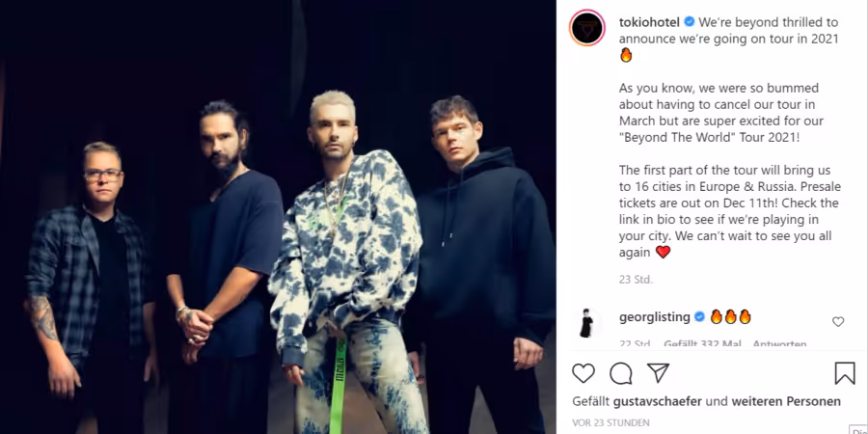The height and width of the screenshot is (434, 868).
Task: View list of weiteren Personen who liked
Action: 786,401
